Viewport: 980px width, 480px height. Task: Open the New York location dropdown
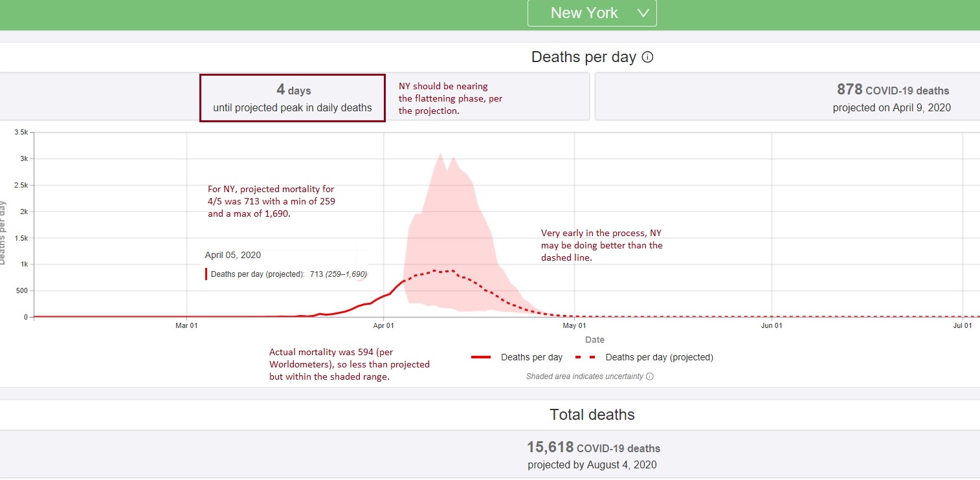tap(592, 13)
